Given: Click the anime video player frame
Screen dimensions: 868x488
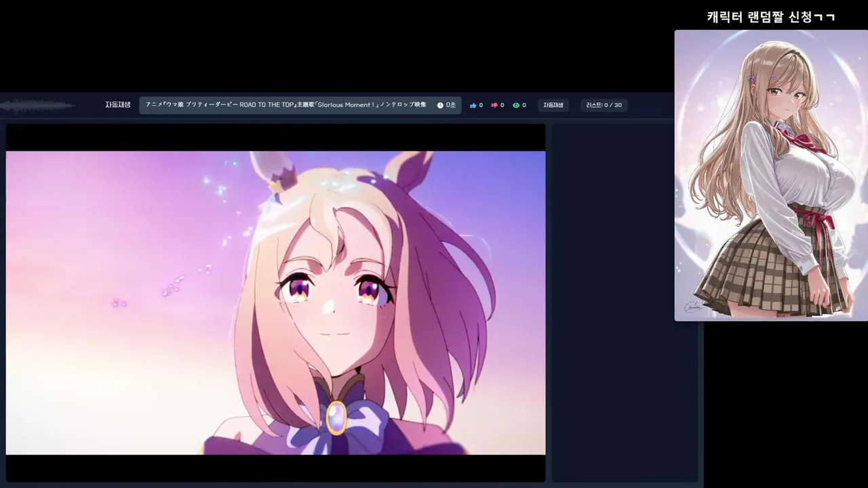Looking at the screenshot, I should [x=275, y=302].
